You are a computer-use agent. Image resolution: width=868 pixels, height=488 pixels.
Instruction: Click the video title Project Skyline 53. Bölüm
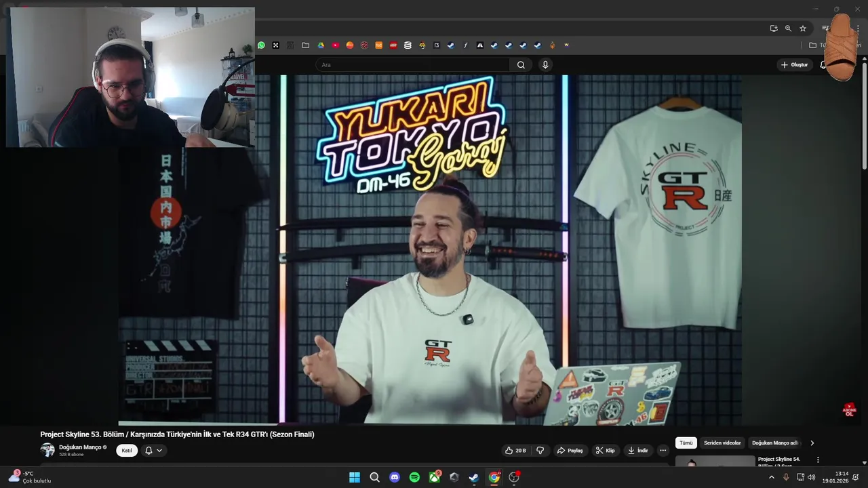(177, 434)
